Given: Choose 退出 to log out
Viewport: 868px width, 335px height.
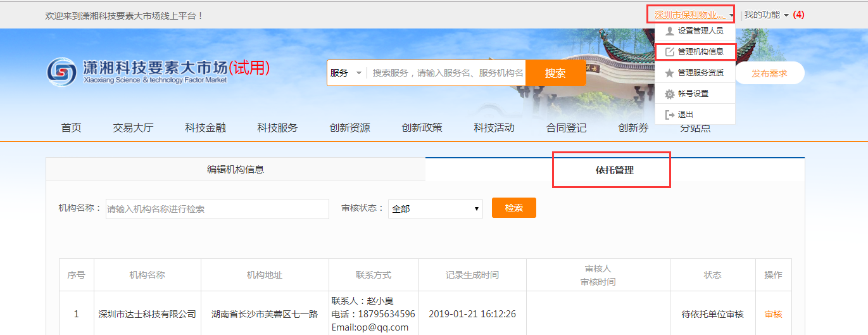Looking at the screenshot, I should [695, 115].
